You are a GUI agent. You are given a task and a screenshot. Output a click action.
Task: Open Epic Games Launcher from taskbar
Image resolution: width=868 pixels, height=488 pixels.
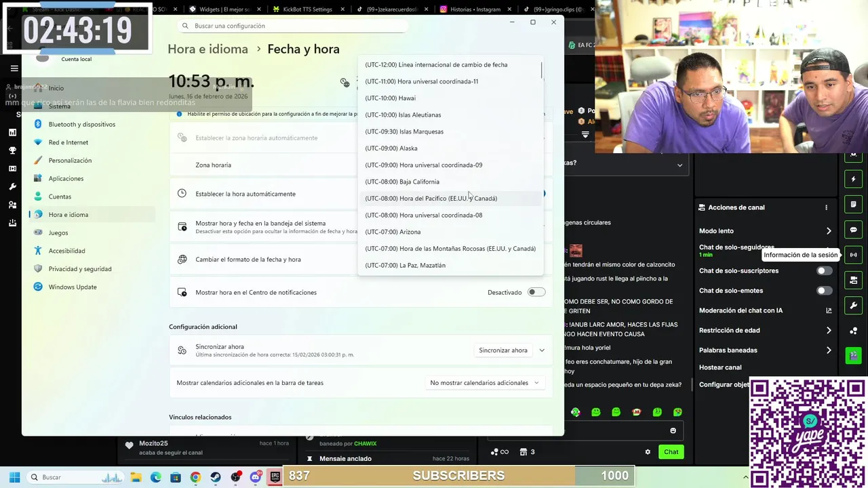(x=275, y=477)
